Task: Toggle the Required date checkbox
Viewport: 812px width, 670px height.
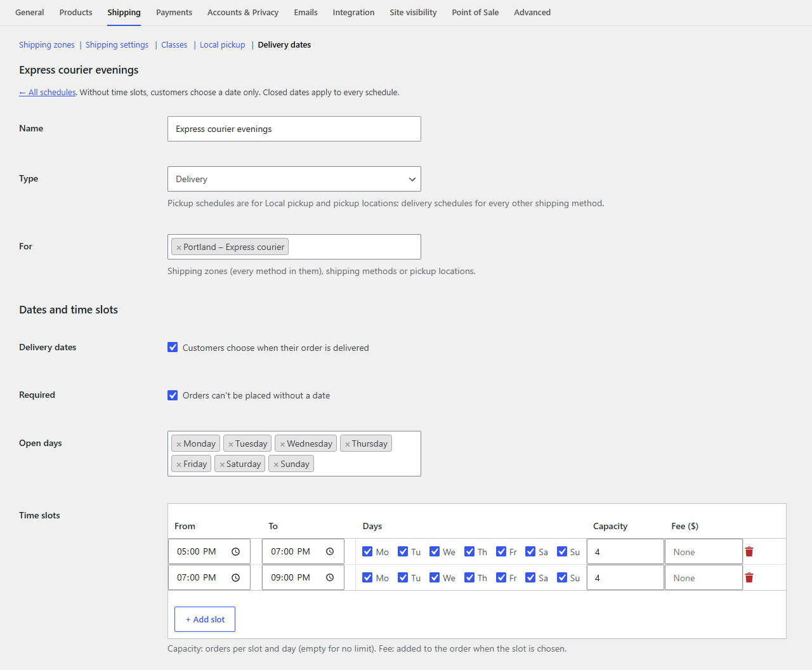Action: tap(173, 395)
